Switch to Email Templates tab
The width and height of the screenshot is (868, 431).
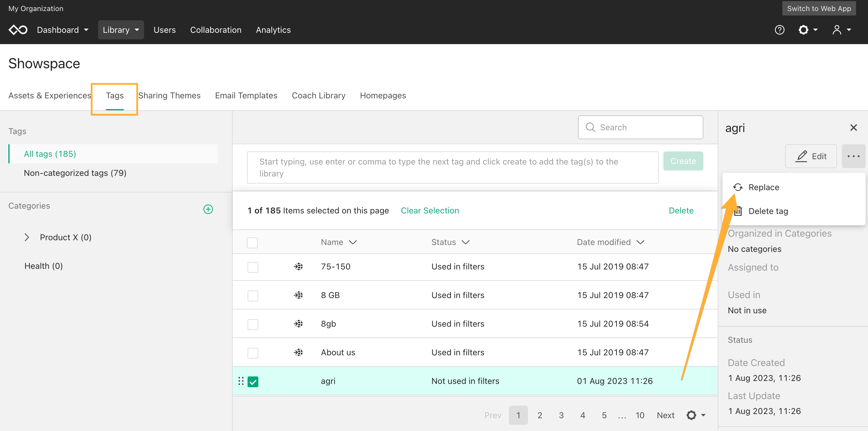pos(246,96)
